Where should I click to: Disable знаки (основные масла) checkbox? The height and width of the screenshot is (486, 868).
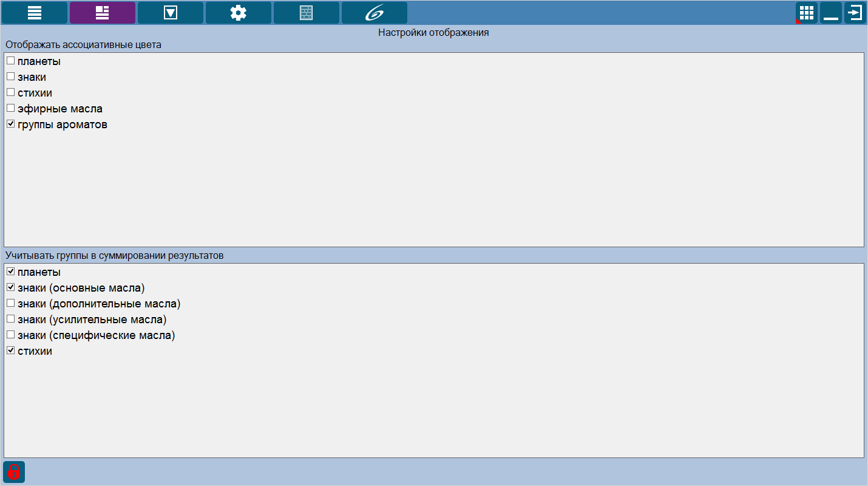10,287
